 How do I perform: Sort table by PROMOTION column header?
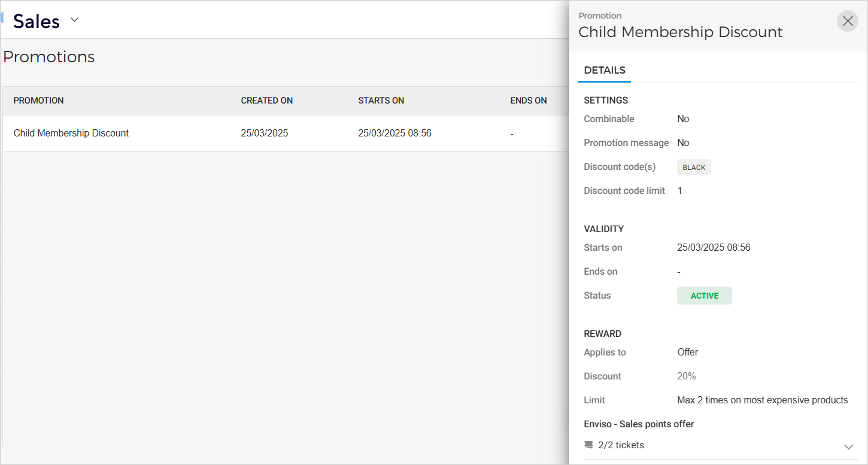point(39,101)
